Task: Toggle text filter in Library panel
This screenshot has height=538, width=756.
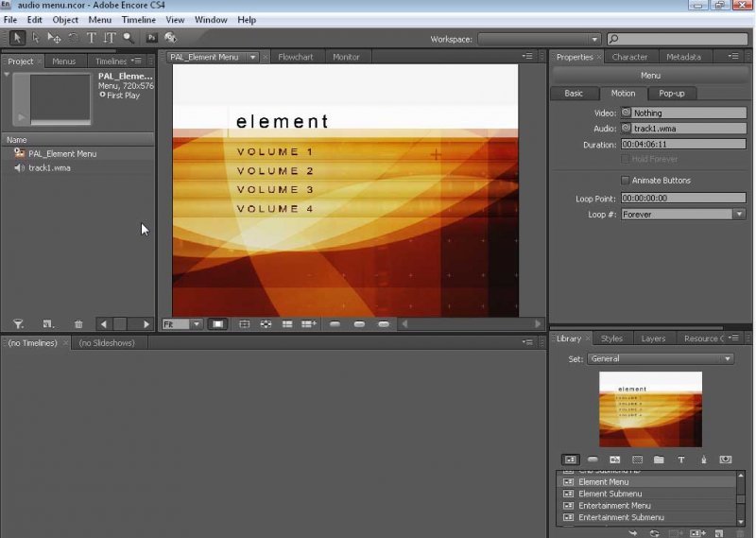Action: click(681, 460)
